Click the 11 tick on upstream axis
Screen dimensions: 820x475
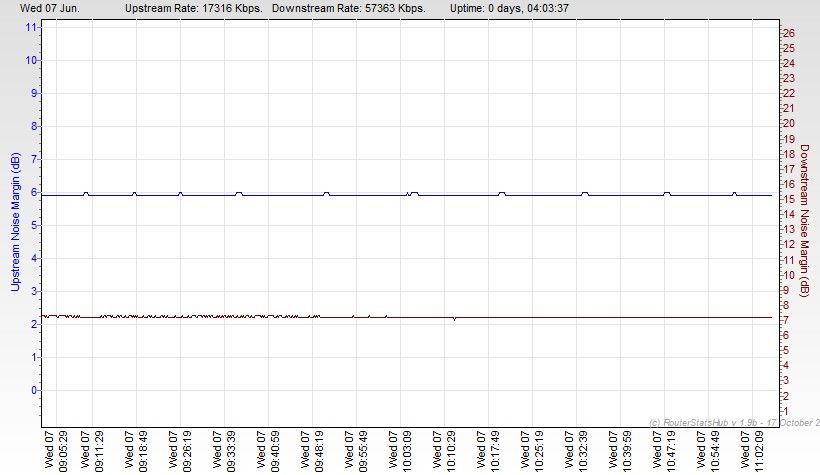[x=32, y=27]
